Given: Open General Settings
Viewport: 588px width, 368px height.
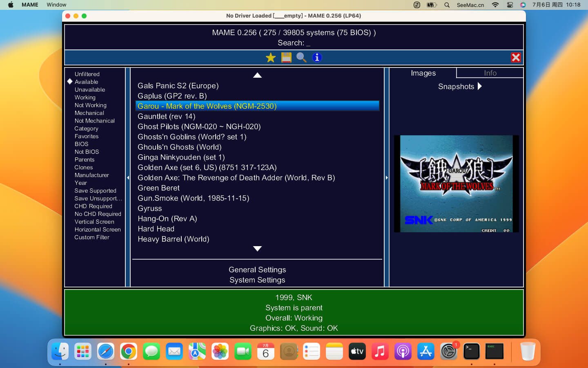Looking at the screenshot, I should point(257,269).
